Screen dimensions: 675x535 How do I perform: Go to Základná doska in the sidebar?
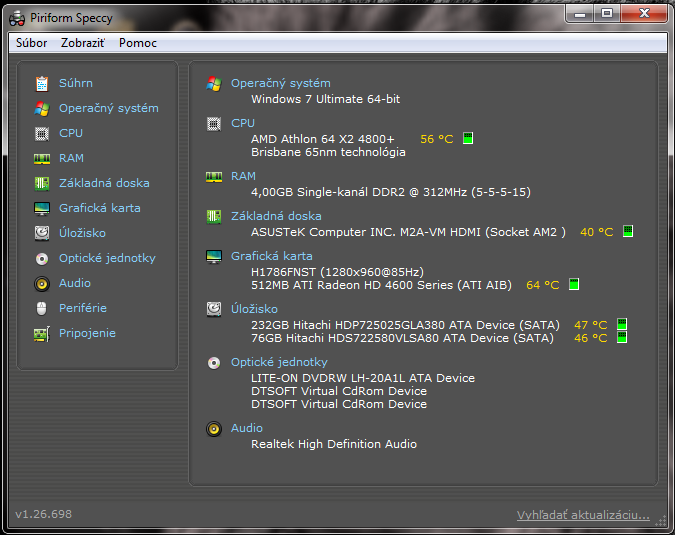click(104, 183)
